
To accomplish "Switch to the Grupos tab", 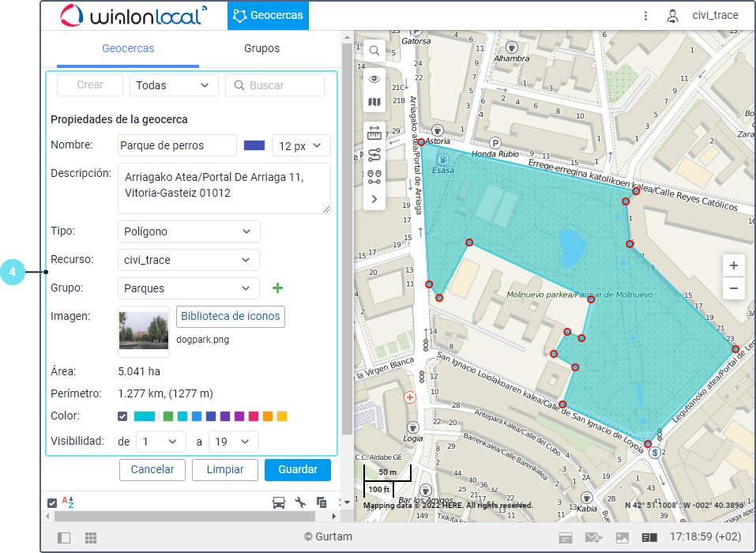I will point(261,48).
